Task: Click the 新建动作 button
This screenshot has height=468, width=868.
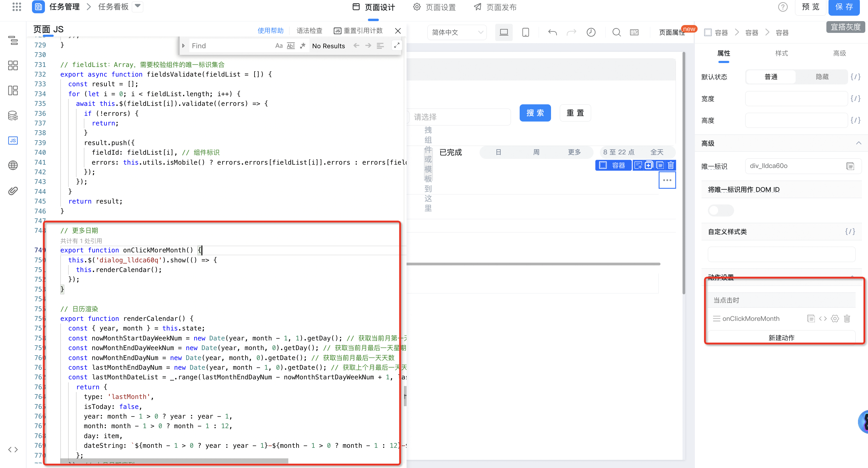Action: pos(781,338)
